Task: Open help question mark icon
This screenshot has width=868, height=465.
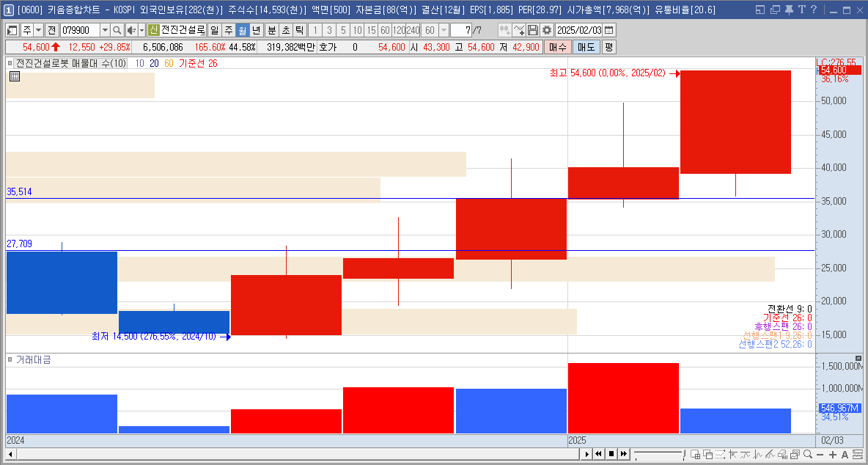Action: click(x=813, y=10)
